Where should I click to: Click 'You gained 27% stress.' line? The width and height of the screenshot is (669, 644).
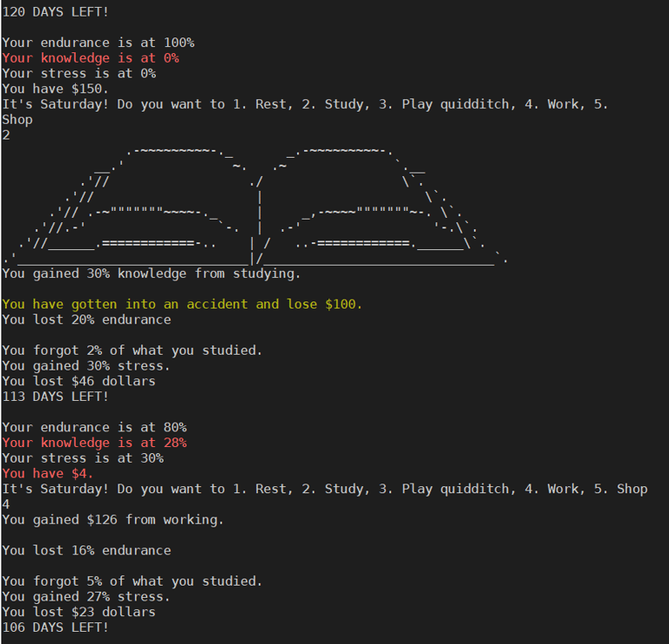[x=86, y=597]
